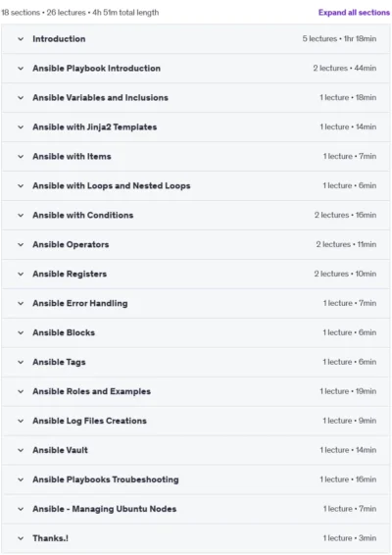
Task: Toggle chevron beside Ansible with Items
Action: 21,157
